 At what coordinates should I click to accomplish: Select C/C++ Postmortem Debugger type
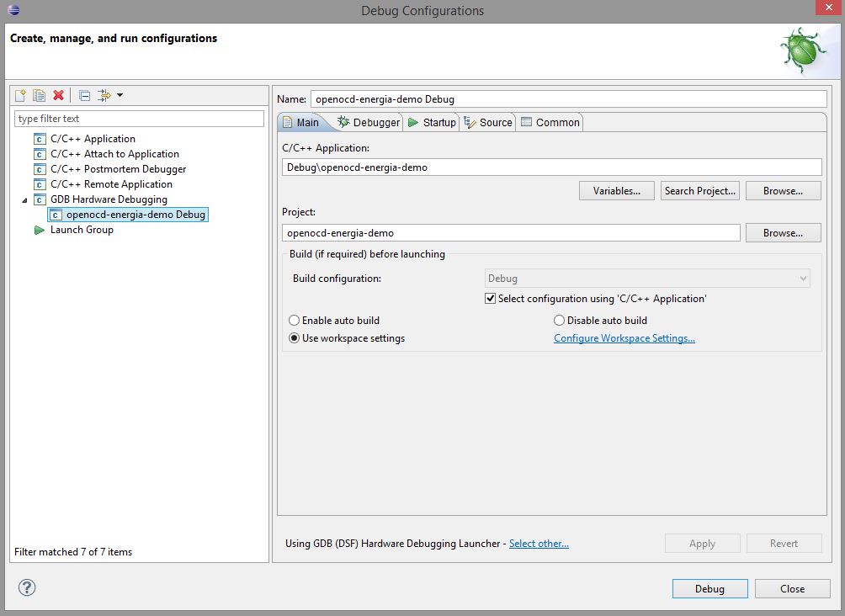pos(118,169)
